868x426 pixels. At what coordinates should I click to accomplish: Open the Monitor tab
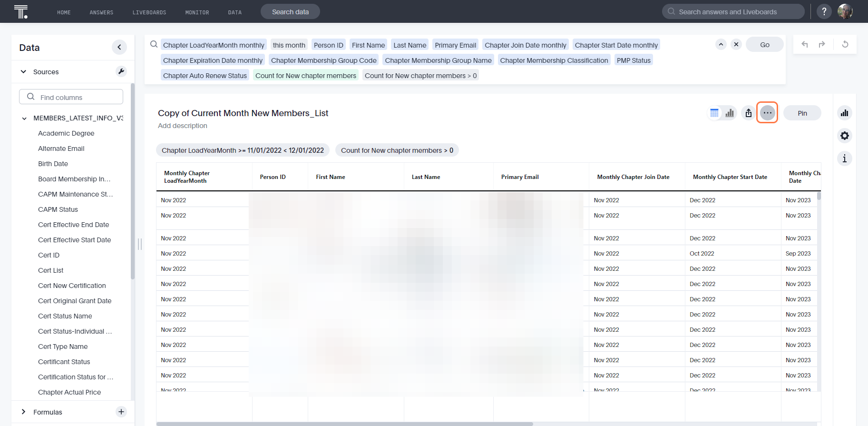click(197, 12)
